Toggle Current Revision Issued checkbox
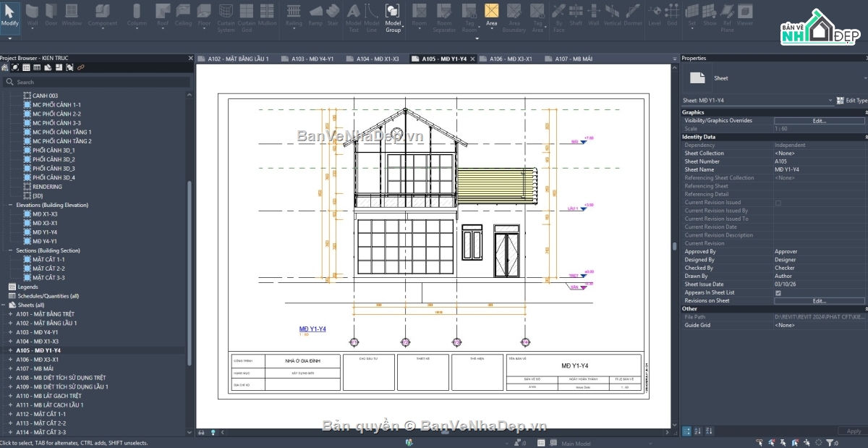 coord(778,203)
